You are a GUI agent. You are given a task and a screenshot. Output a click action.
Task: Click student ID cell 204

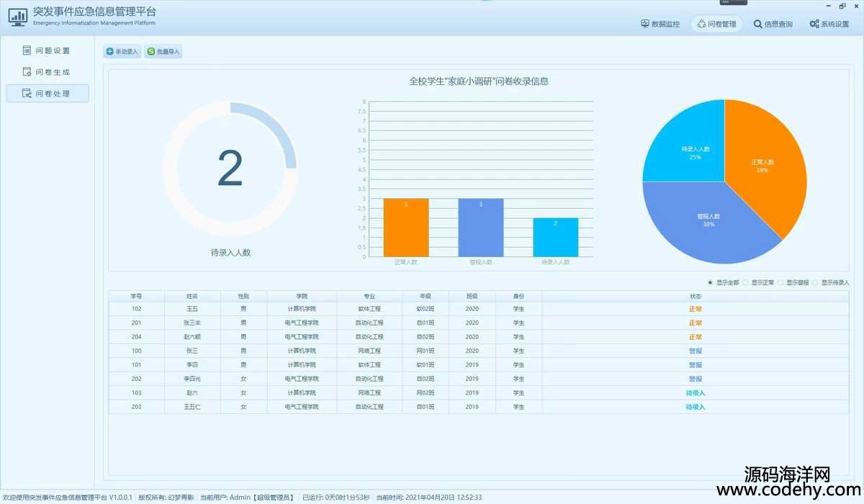coord(137,337)
